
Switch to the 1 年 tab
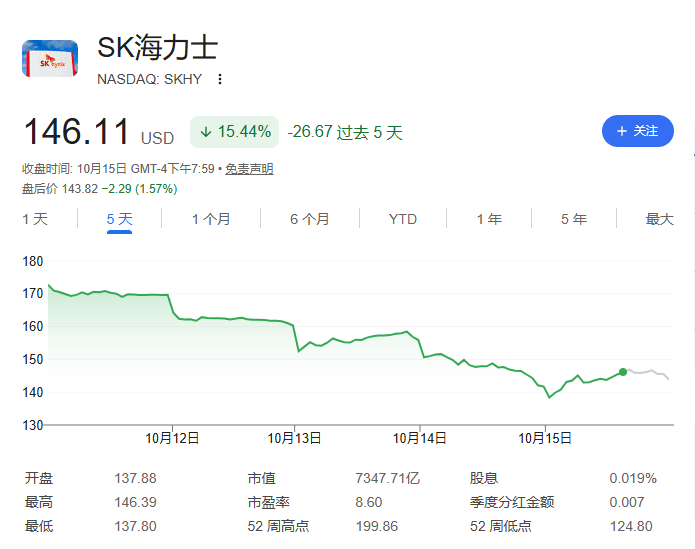coord(489,219)
